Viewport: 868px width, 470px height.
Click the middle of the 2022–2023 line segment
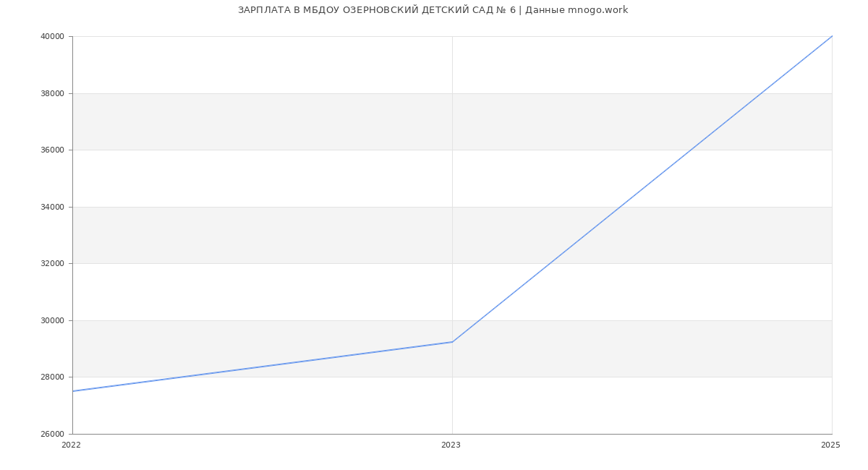[x=263, y=367]
